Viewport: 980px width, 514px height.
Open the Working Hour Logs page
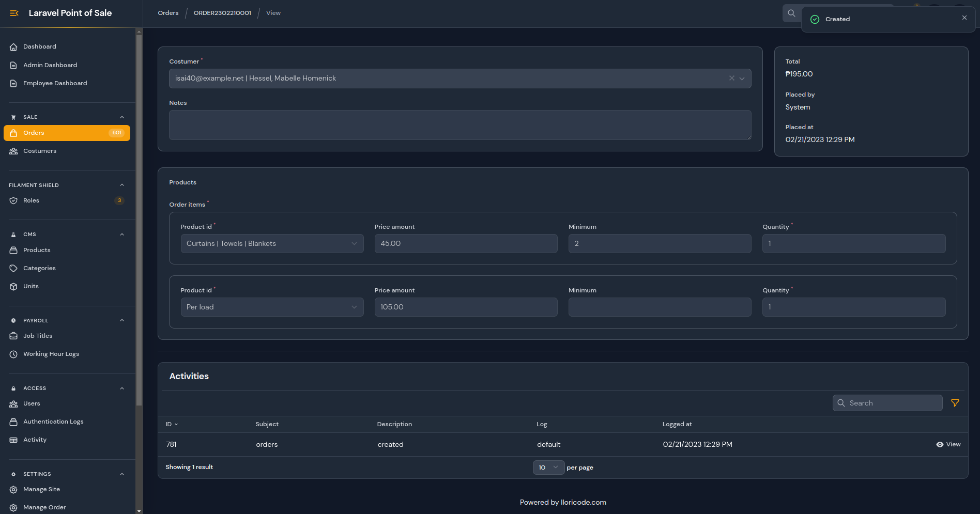(51, 354)
